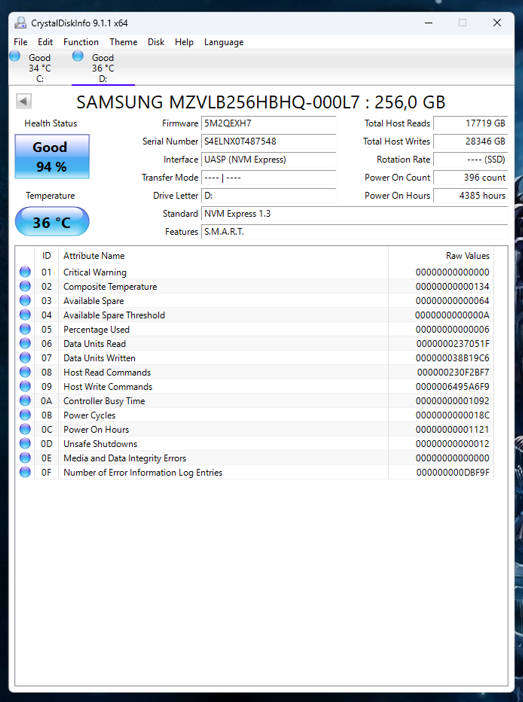The image size is (523, 702).
Task: Click status orb for Critical Warning
Action: [25, 272]
